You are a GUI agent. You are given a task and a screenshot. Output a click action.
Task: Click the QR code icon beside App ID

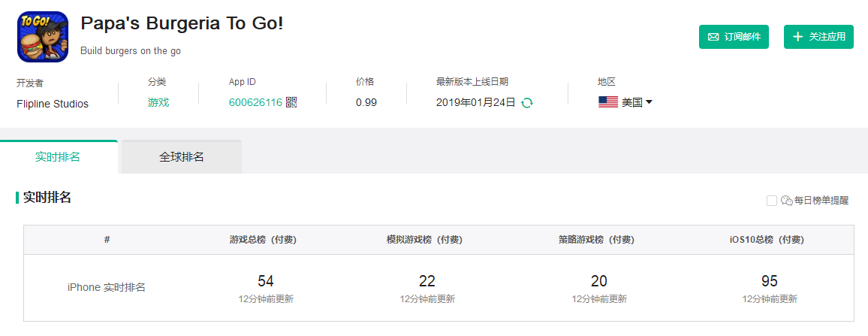pyautogui.click(x=291, y=102)
